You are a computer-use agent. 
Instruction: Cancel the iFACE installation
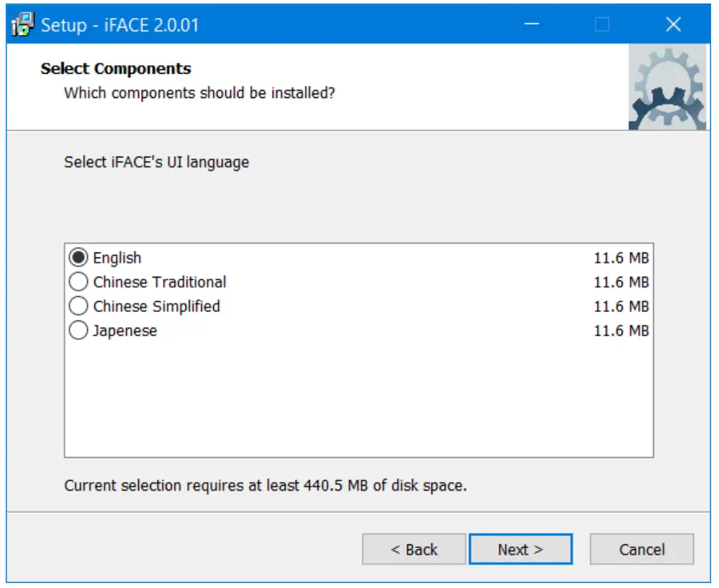[x=640, y=549]
